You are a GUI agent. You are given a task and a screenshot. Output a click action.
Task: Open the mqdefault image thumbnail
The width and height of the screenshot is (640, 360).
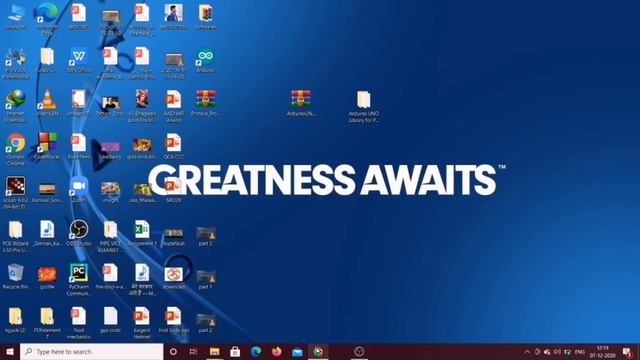click(173, 237)
